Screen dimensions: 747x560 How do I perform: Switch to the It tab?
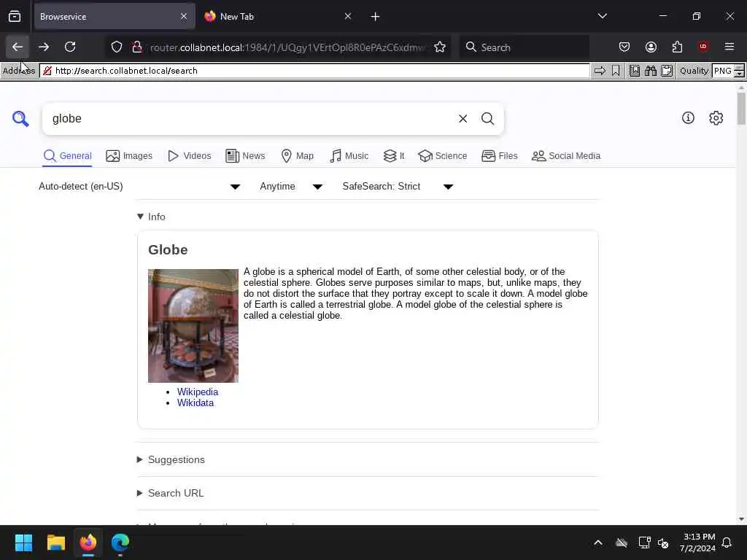pos(394,156)
